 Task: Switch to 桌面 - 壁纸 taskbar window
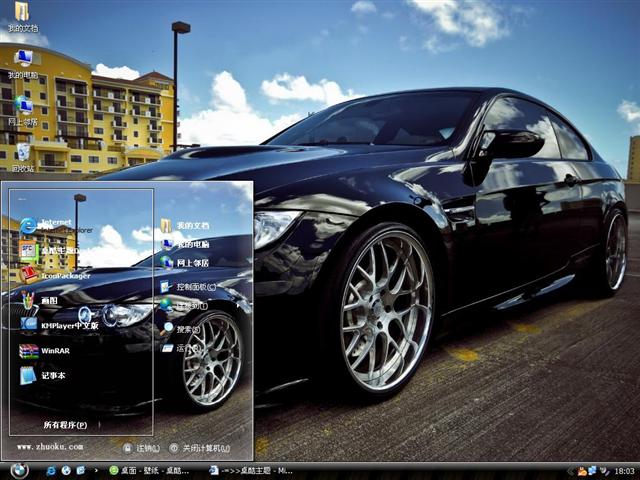[x=150, y=470]
